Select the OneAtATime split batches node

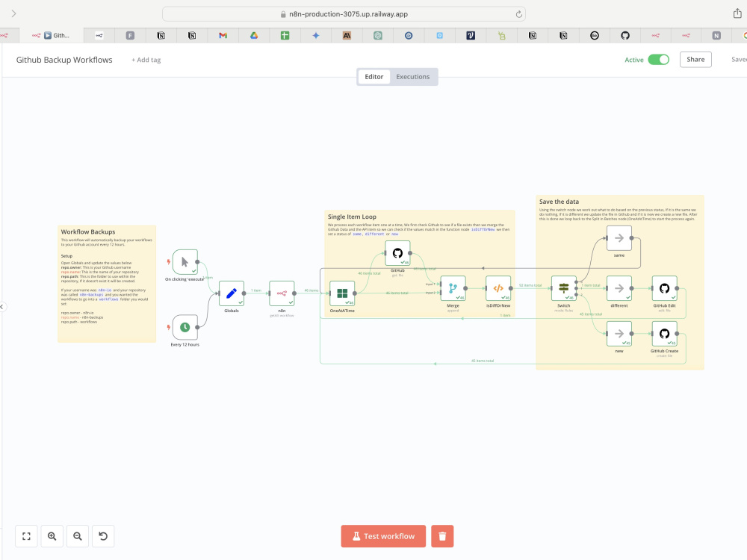[342, 293]
